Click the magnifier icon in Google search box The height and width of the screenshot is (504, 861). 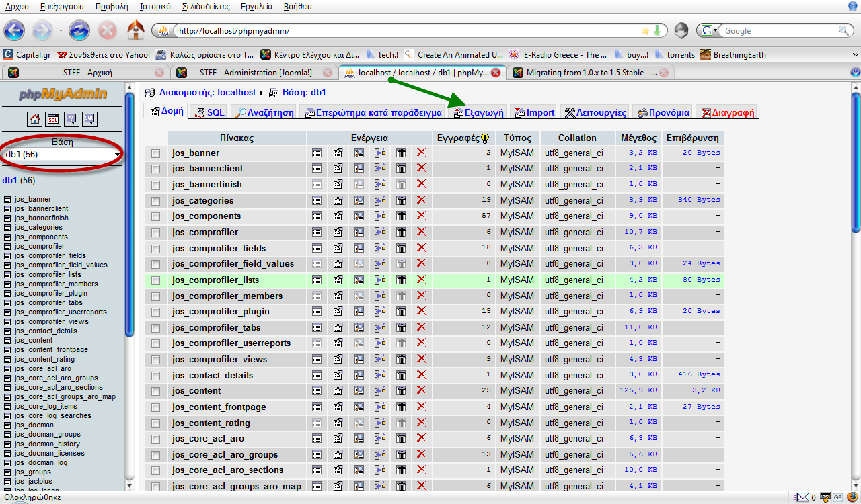[x=843, y=30]
